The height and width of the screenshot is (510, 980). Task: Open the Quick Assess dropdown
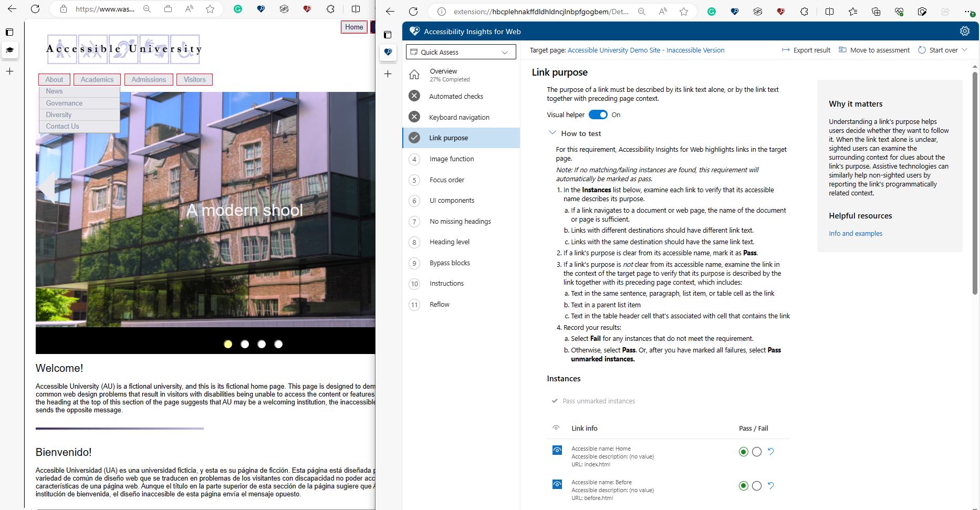click(461, 52)
